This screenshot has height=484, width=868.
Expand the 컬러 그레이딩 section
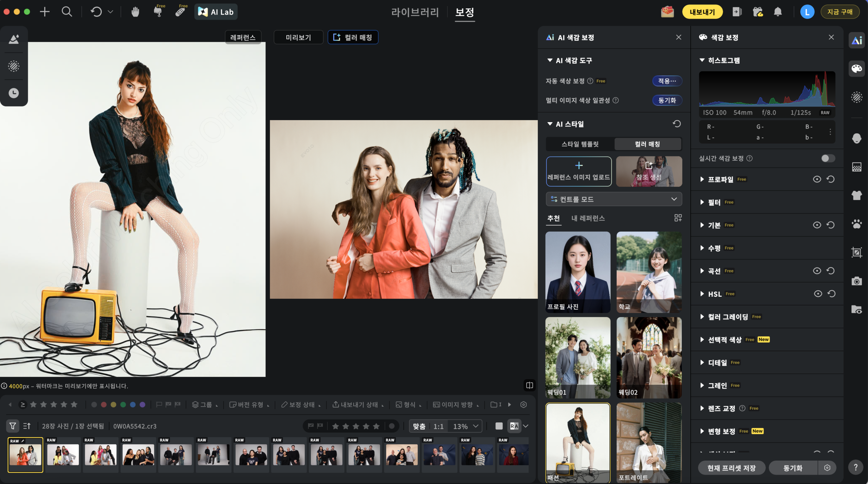point(728,317)
